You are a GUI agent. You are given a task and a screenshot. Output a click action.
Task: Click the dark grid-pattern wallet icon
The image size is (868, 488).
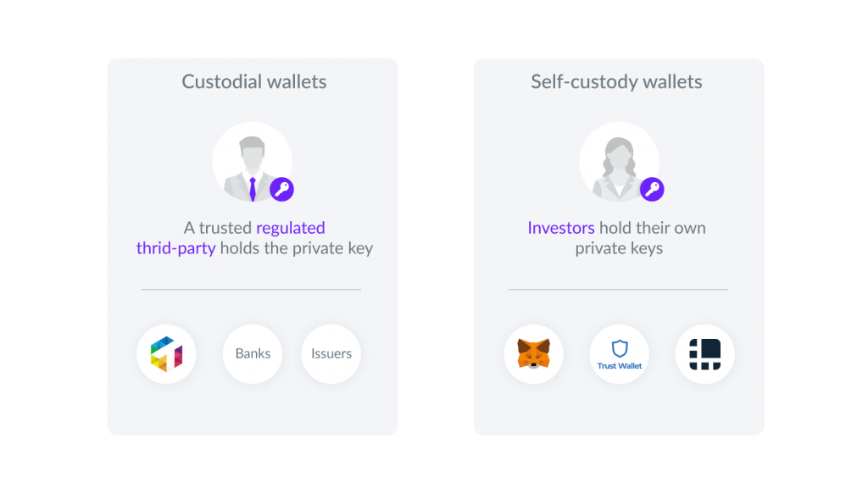(704, 354)
